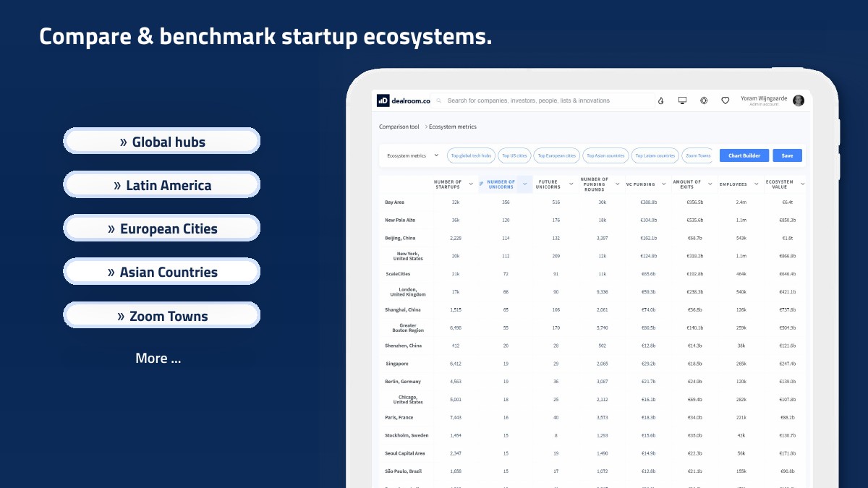Open the Number of Startups column dropdown
This screenshot has width=868, height=488.
[x=471, y=184]
